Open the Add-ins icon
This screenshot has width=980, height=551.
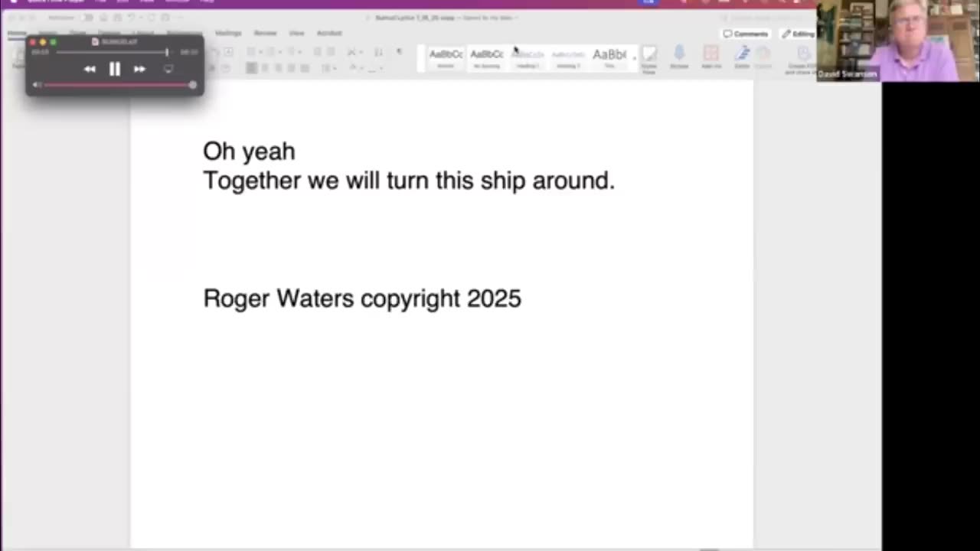click(x=711, y=57)
